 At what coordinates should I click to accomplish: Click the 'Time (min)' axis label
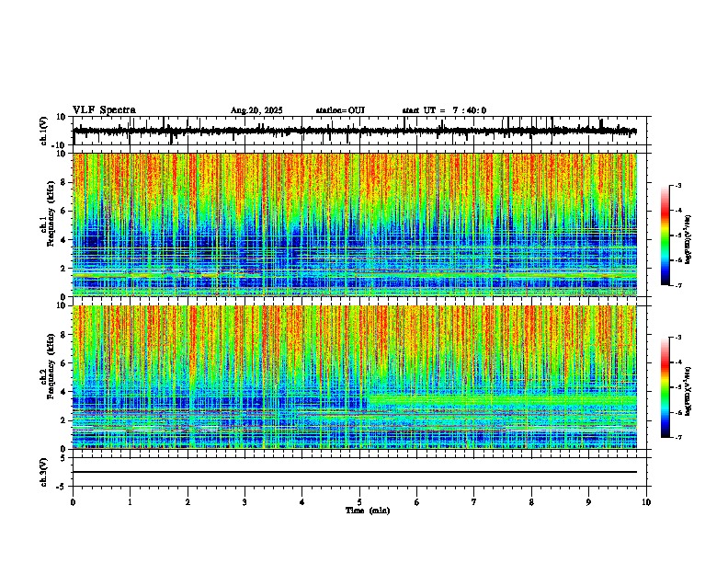[x=368, y=511]
